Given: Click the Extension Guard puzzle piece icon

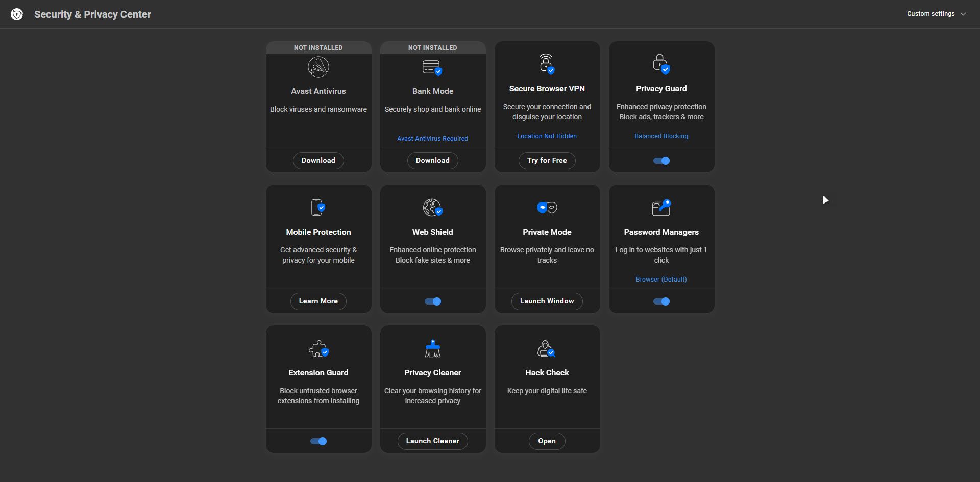Looking at the screenshot, I should pos(318,348).
